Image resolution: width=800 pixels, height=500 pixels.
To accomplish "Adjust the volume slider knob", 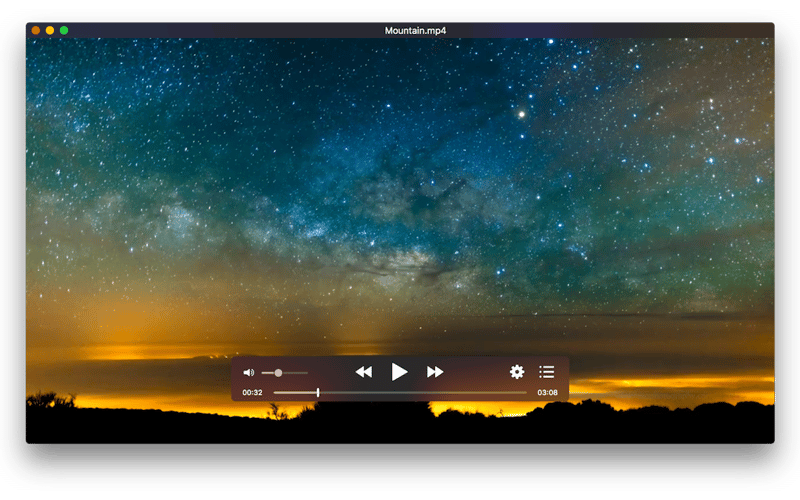I will (x=278, y=373).
